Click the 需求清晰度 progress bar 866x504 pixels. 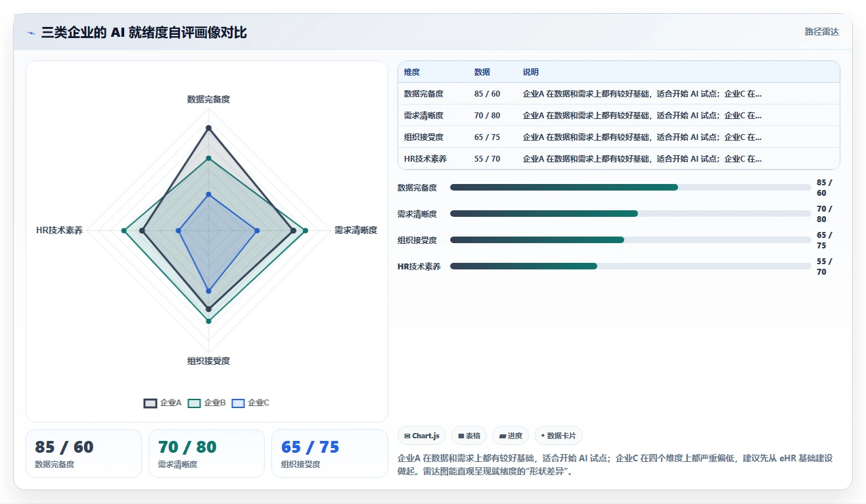631,214
